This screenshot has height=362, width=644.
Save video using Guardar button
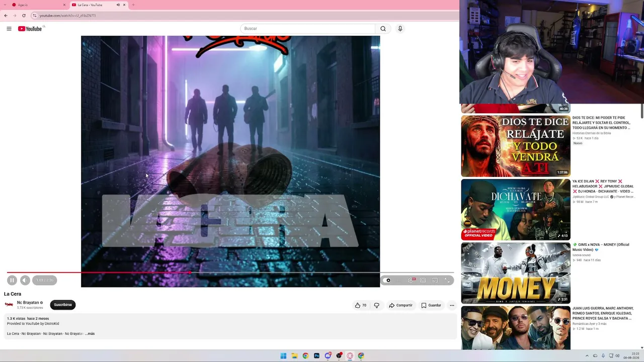click(431, 305)
